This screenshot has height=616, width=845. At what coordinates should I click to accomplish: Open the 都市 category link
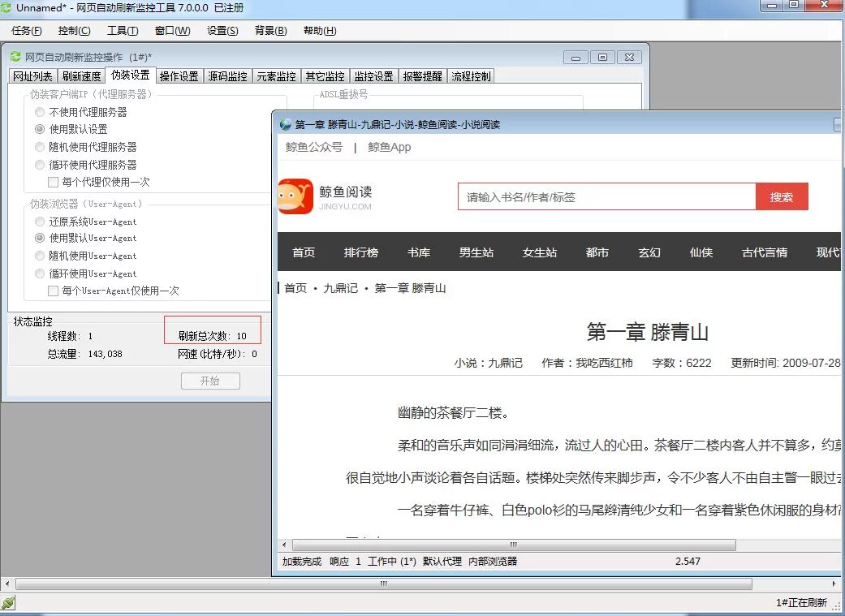point(597,252)
